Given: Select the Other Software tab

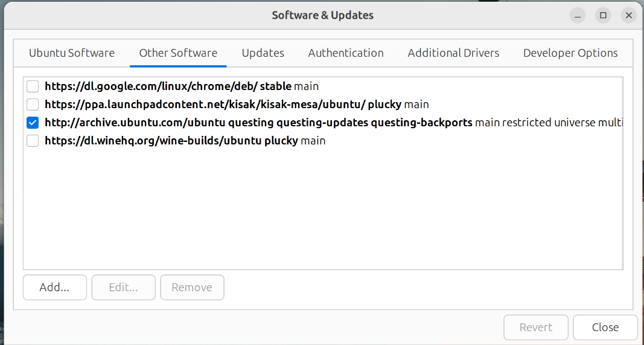Looking at the screenshot, I should (178, 53).
